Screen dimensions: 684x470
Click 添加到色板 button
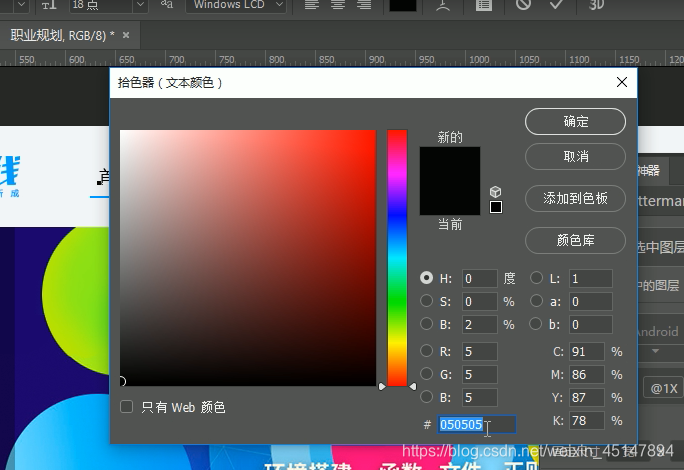click(575, 199)
